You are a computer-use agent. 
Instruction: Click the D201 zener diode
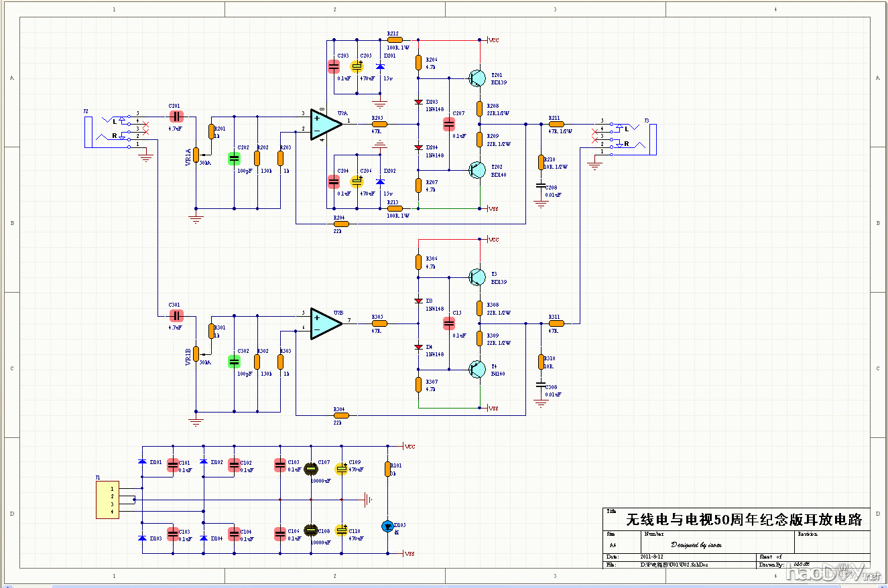[x=381, y=67]
